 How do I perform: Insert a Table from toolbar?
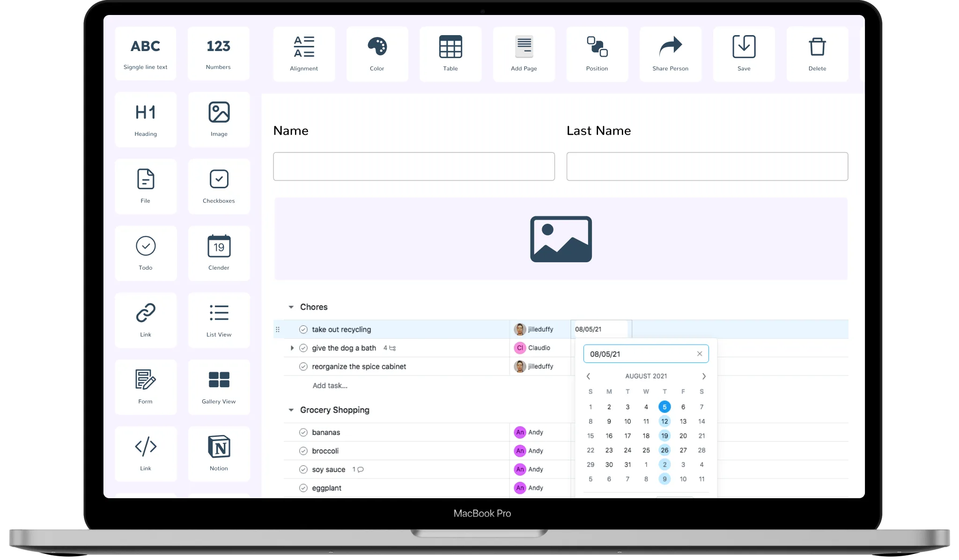pyautogui.click(x=450, y=47)
